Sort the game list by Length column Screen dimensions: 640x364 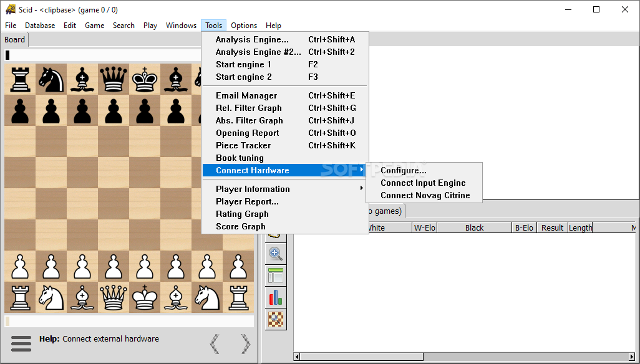click(580, 228)
